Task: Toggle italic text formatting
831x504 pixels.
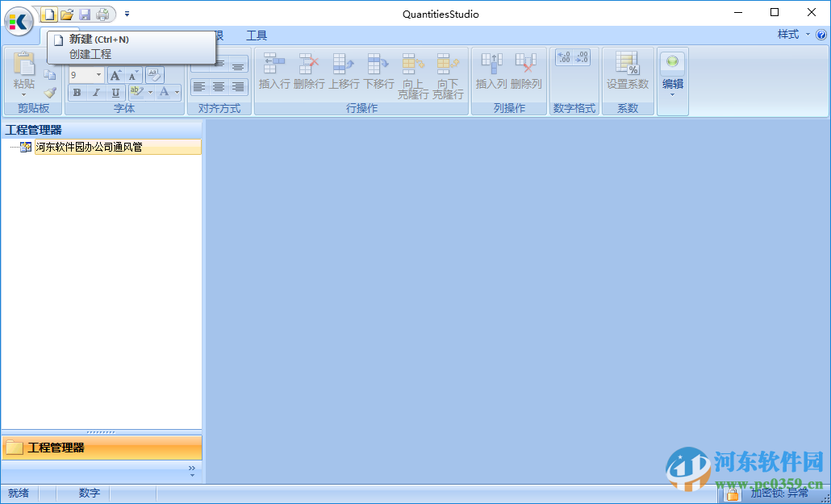Action: coord(96,93)
